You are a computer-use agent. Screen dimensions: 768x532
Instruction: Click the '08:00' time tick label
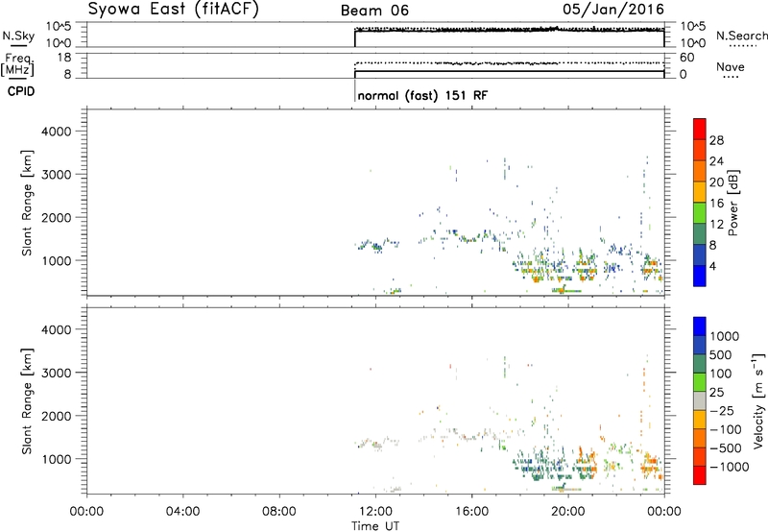click(279, 512)
